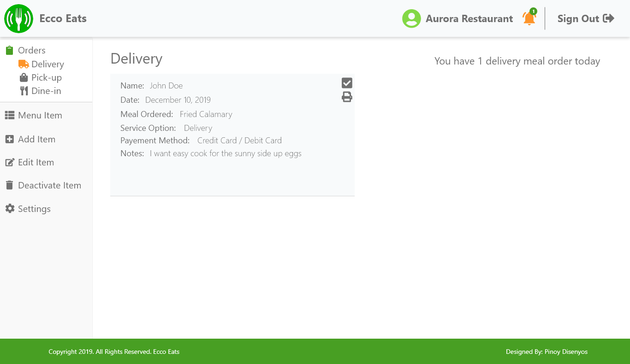Open the Settings page
This screenshot has height=364, width=630.
(34, 209)
